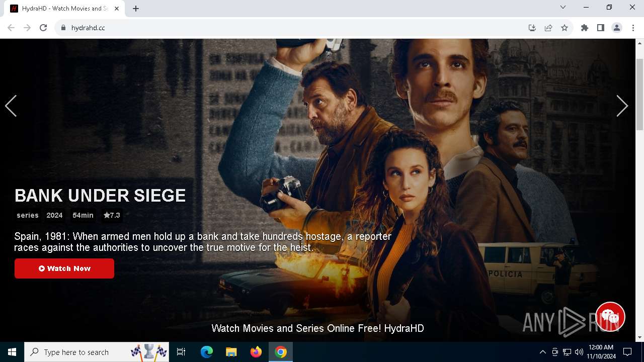Open the red chat bubble widget

click(x=610, y=316)
